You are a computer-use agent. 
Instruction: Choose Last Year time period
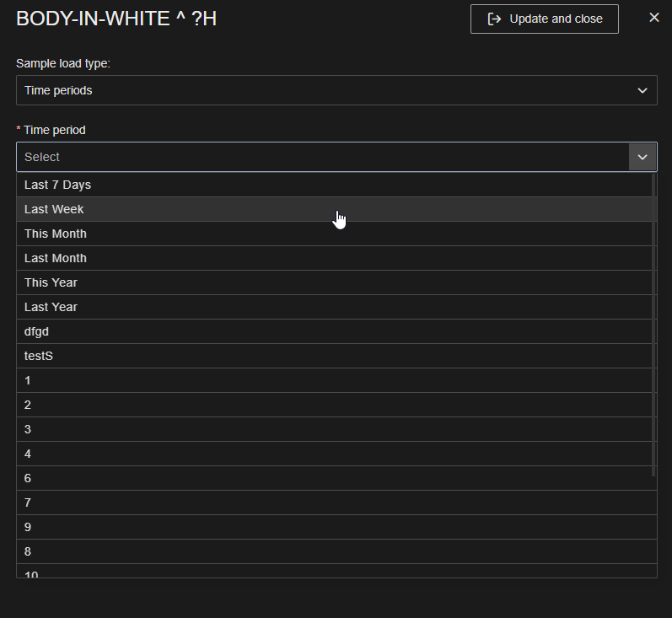(51, 307)
